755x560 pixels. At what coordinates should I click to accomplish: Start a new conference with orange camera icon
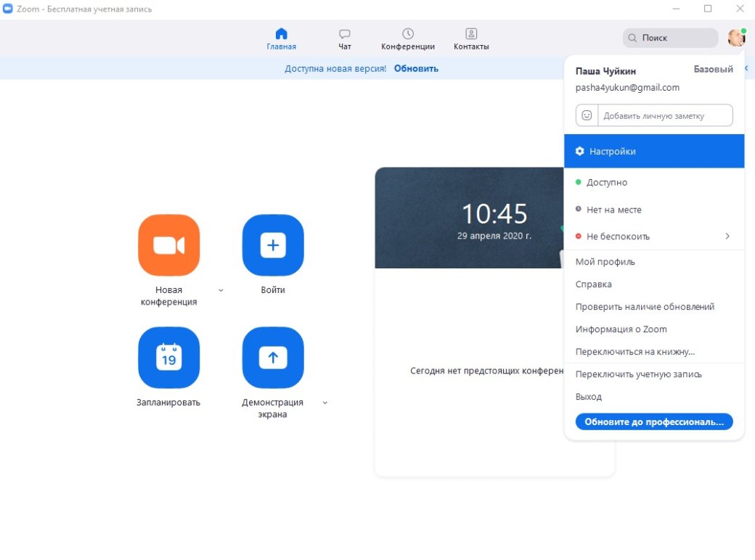pyautogui.click(x=169, y=245)
